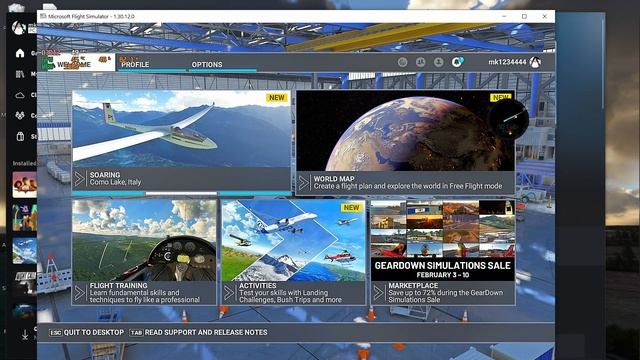The height and width of the screenshot is (360, 640).
Task: Click the chevron arrow on the Flight Training tile
Action: 80,293
